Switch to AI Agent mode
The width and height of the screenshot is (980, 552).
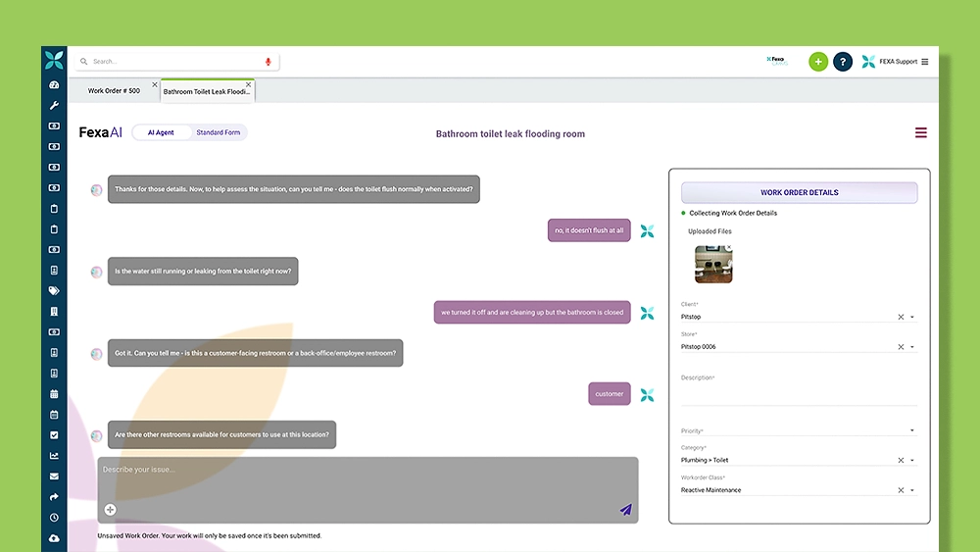coord(161,132)
